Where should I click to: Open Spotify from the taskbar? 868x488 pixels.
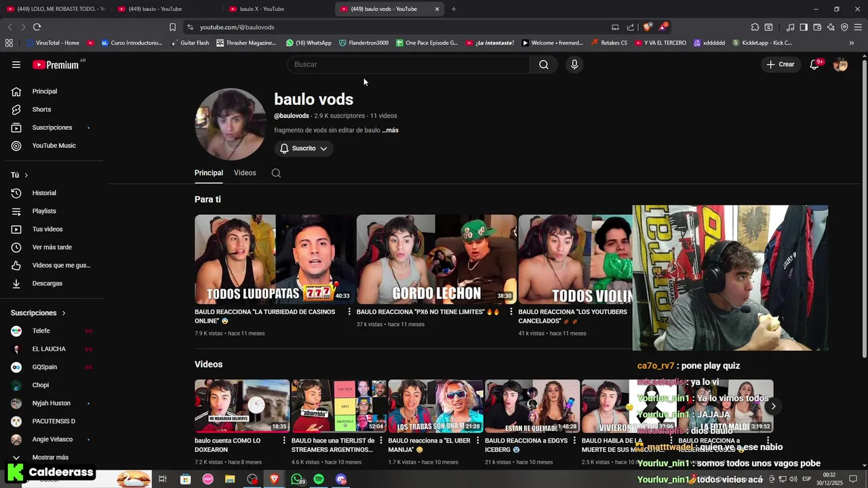(319, 479)
